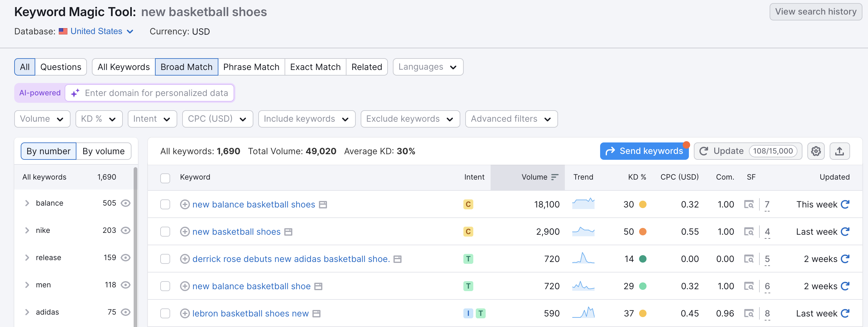868x327 pixels.
Task: Click refresh icon on new basketball shoes row
Action: (846, 232)
